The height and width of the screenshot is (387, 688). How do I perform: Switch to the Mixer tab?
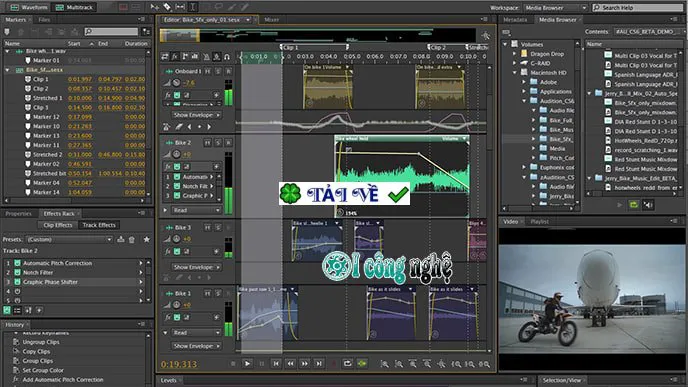click(272, 20)
